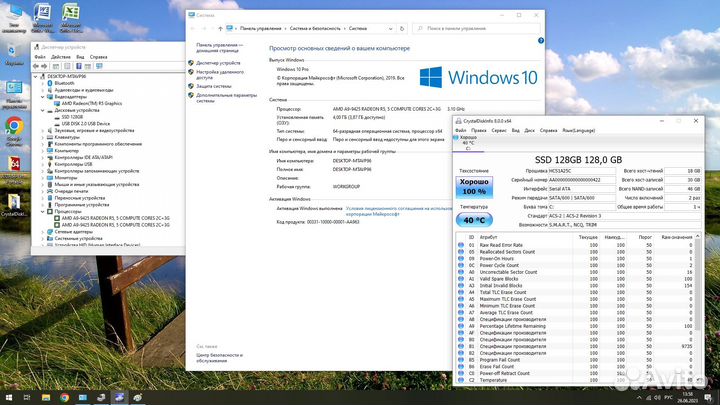
Task: Open Chrome from the taskbar
Action: (x=64, y=397)
